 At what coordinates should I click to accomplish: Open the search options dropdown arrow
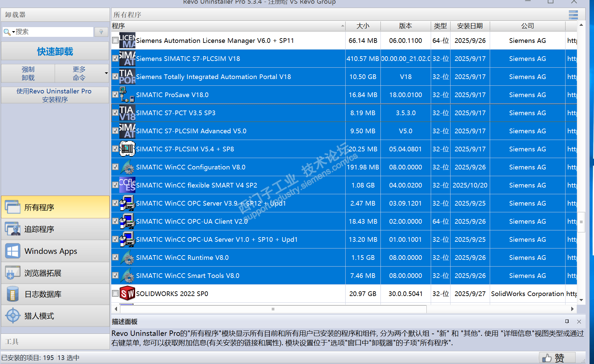13,32
